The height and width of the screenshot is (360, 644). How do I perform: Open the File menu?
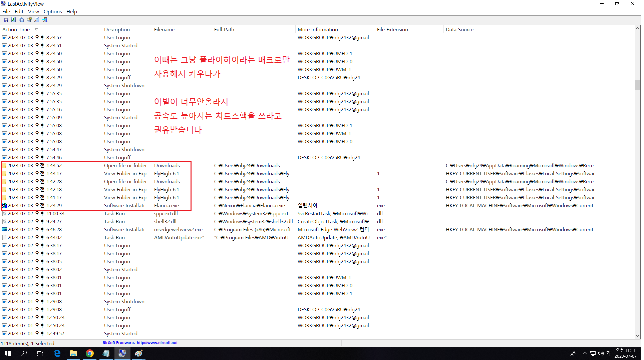(6, 11)
